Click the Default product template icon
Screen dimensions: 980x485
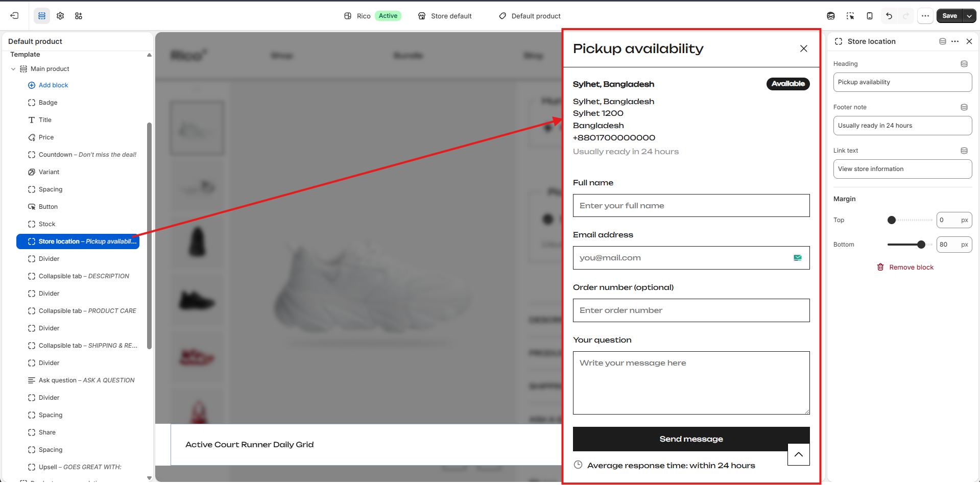[x=503, y=16]
